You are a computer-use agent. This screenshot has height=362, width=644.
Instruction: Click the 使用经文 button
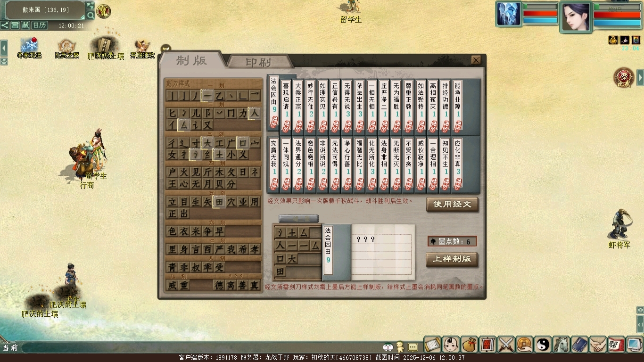[x=452, y=205]
